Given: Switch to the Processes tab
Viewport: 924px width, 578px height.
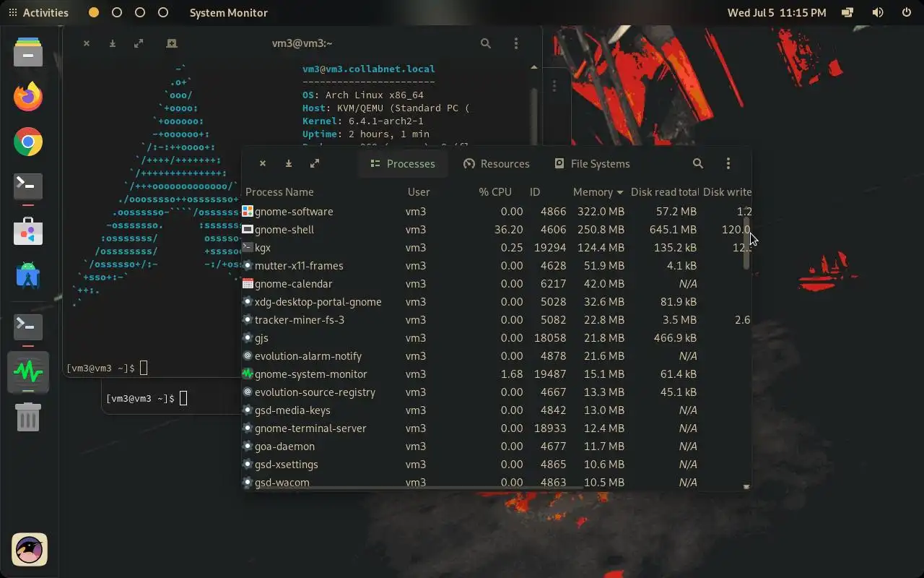Looking at the screenshot, I should coord(403,163).
